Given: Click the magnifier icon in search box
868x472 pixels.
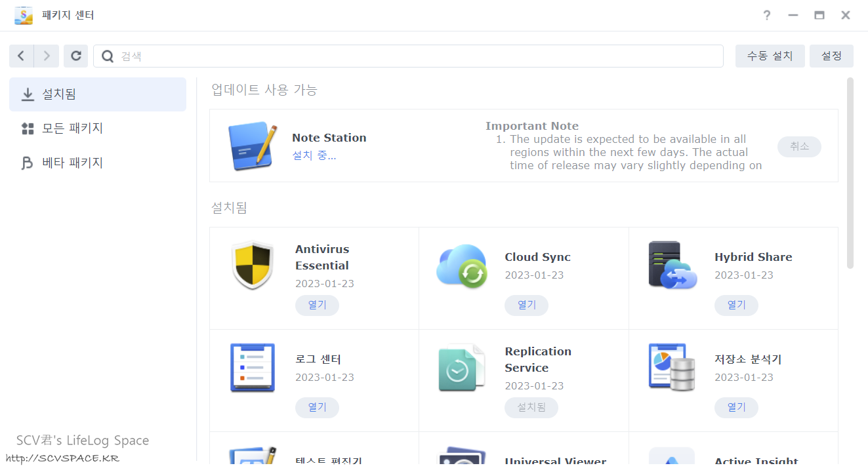Looking at the screenshot, I should click(108, 56).
